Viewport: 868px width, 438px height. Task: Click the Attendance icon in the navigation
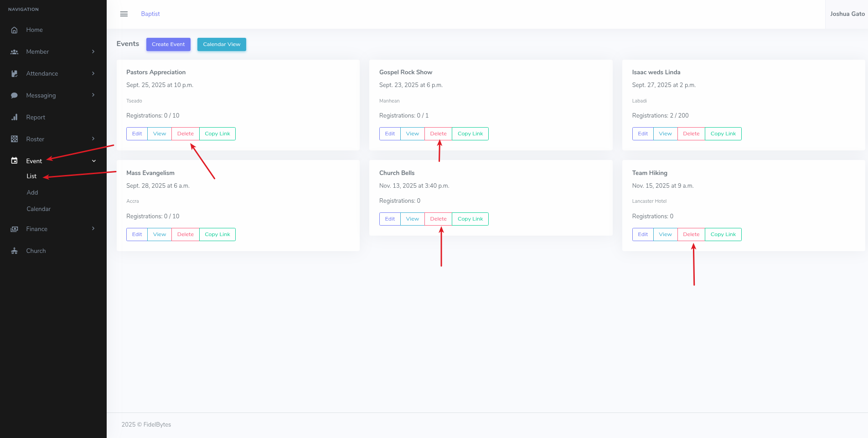(x=14, y=74)
